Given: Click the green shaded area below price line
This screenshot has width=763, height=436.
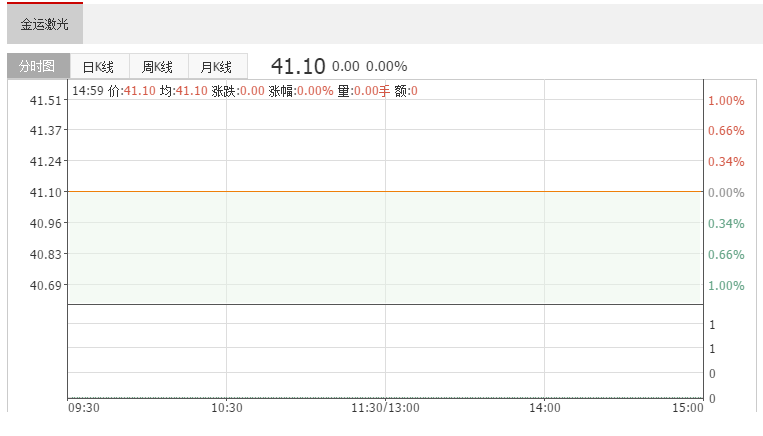Looking at the screenshot, I should 384,248.
